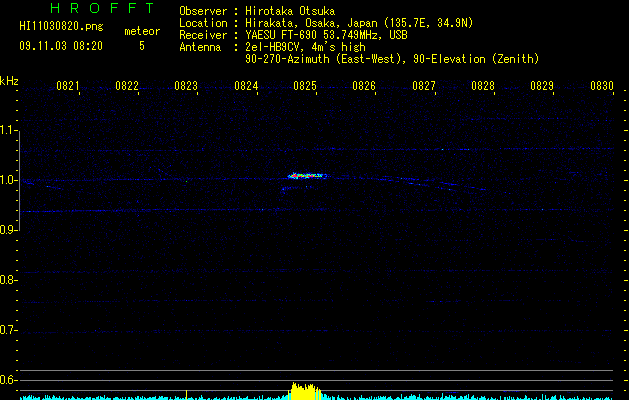Screen dimensions: 629x400
Task: Click the yellow signal peak in bottom graph
Action: [x=306, y=391]
